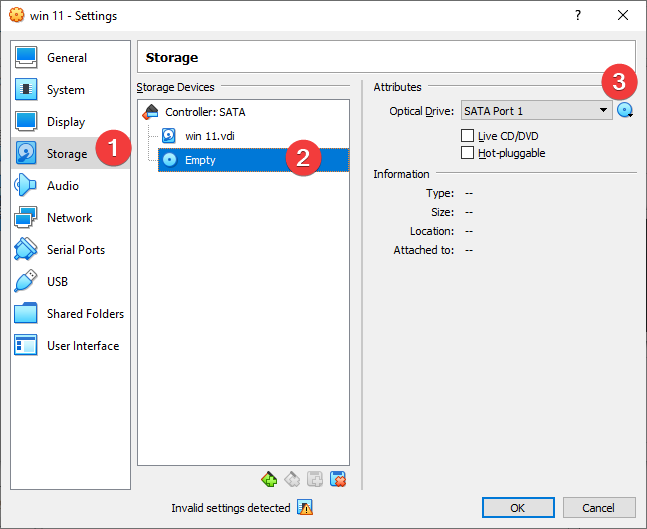Open the Audio settings category
This screenshot has width=647, height=529.
click(x=70, y=185)
